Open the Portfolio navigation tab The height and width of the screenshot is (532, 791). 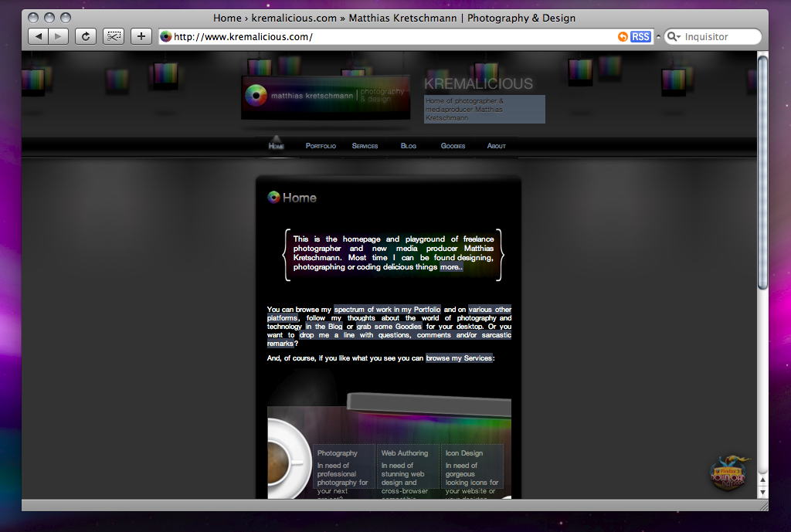tap(321, 146)
